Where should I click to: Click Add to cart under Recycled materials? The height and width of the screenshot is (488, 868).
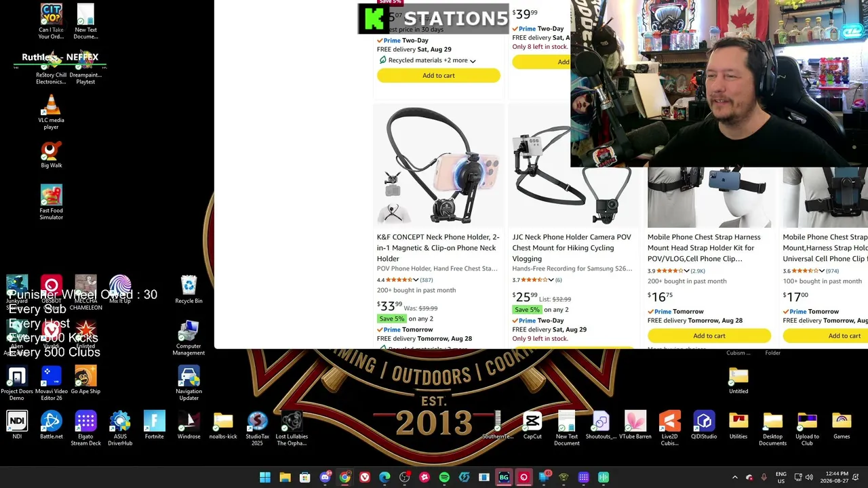(439, 75)
